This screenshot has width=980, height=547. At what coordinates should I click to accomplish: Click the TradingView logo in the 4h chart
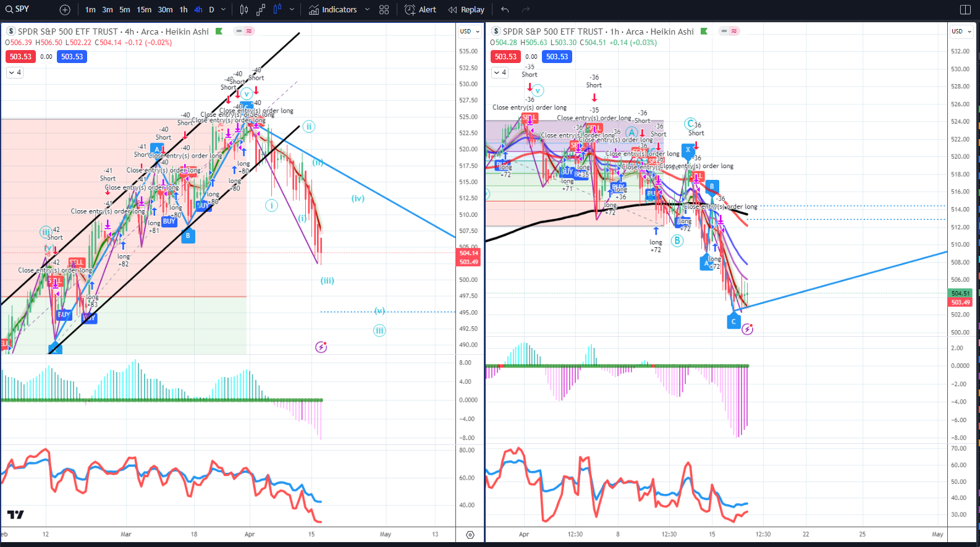point(15,514)
